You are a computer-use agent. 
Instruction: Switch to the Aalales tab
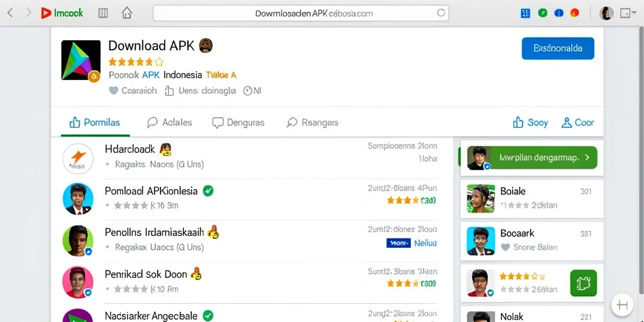click(169, 123)
